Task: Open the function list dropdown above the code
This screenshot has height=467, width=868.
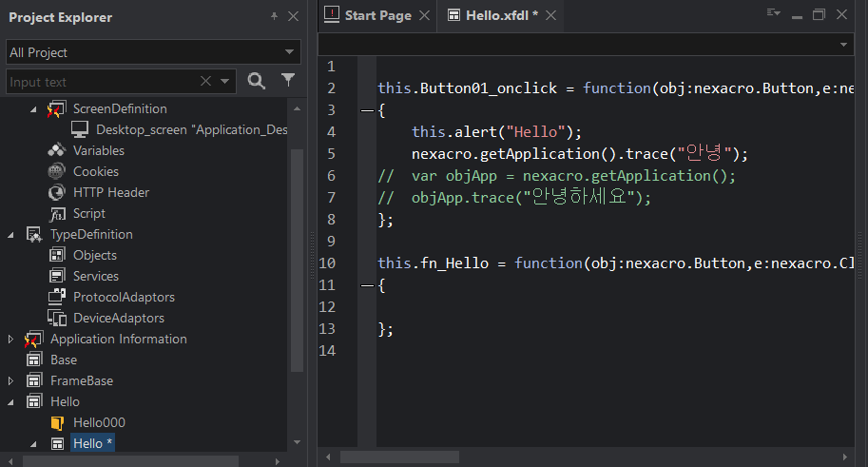Action: pos(843,45)
